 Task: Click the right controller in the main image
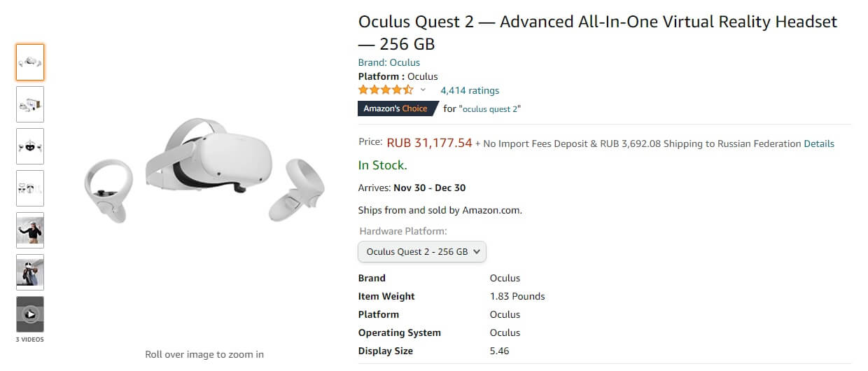point(298,189)
